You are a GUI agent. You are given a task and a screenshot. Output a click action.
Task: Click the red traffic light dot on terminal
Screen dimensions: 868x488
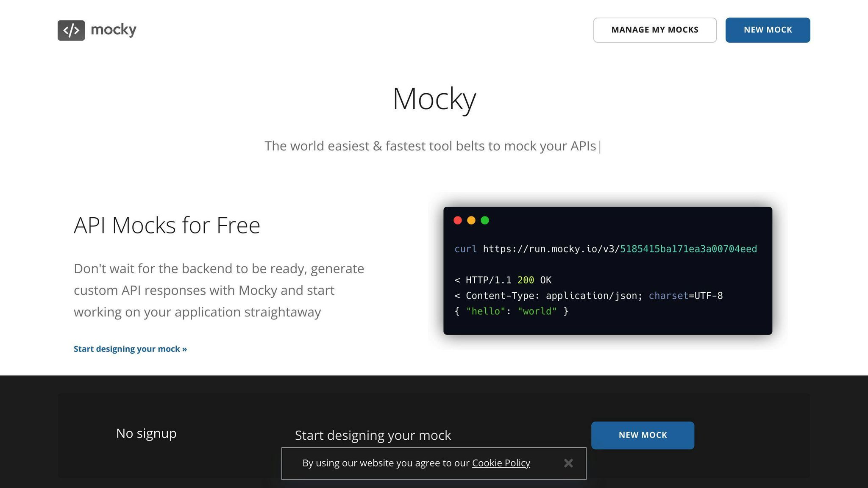coord(458,220)
